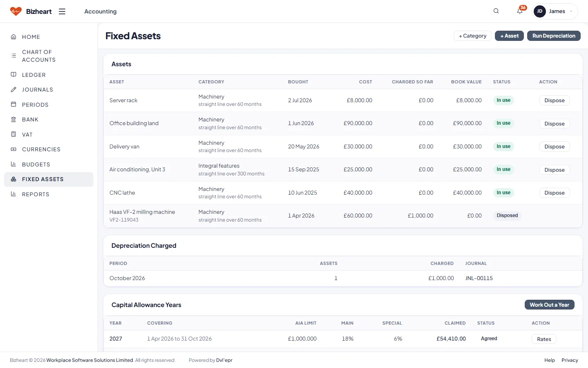
Task: Expand the James user dropdown chevron
Action: [x=571, y=11]
